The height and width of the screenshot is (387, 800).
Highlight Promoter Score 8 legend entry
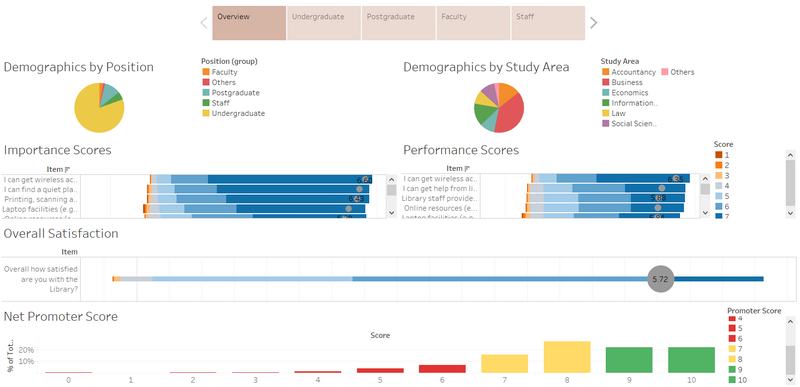(x=735, y=359)
